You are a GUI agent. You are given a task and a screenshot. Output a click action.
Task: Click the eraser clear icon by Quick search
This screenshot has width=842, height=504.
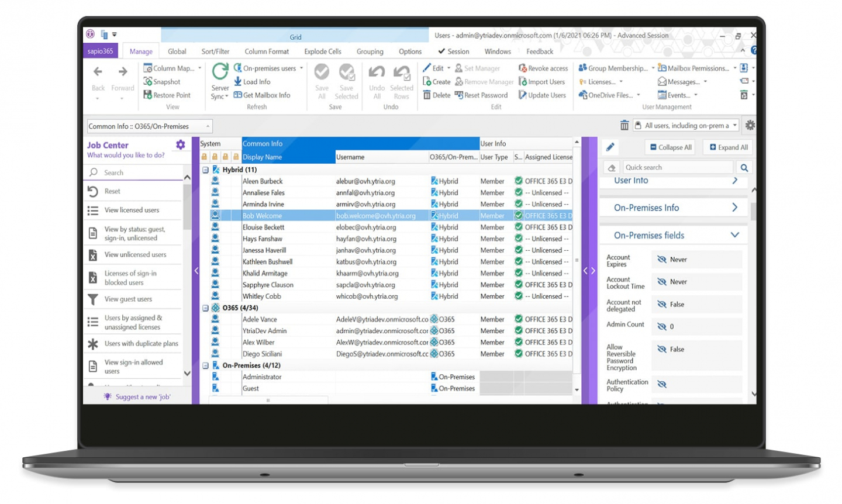tap(611, 168)
